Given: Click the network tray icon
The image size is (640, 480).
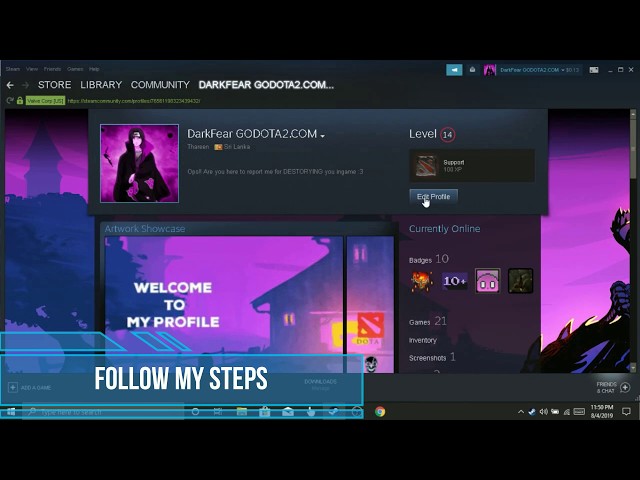Looking at the screenshot, I should coord(567,412).
